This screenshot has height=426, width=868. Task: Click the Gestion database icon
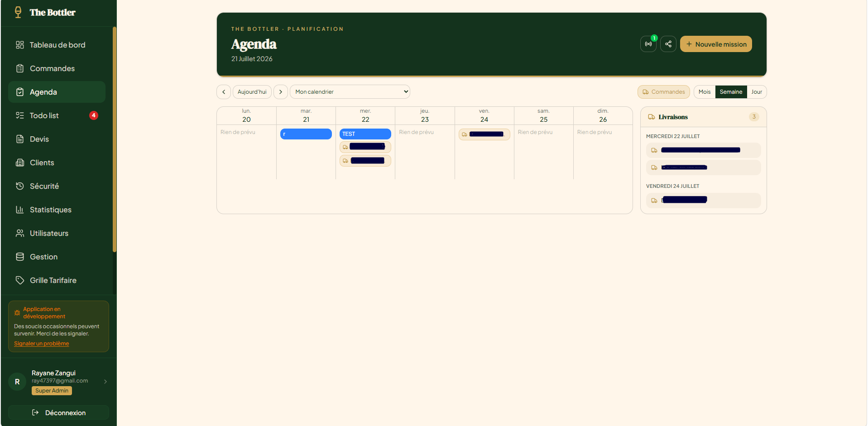pos(20,257)
